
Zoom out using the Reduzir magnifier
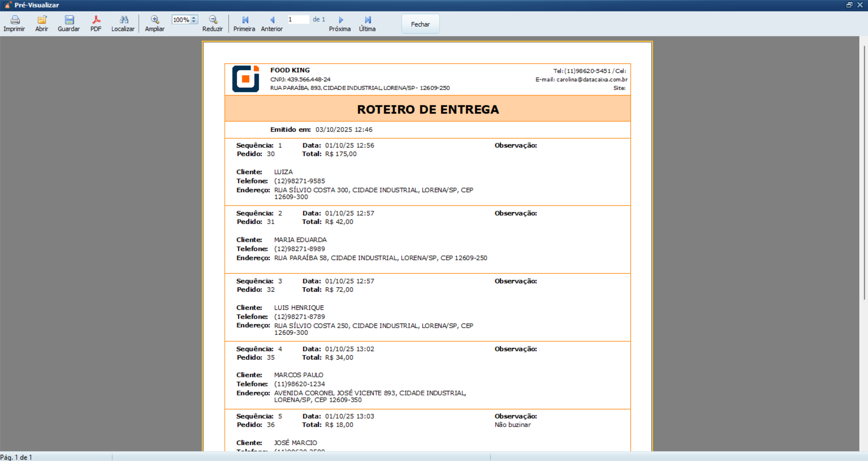click(x=213, y=20)
